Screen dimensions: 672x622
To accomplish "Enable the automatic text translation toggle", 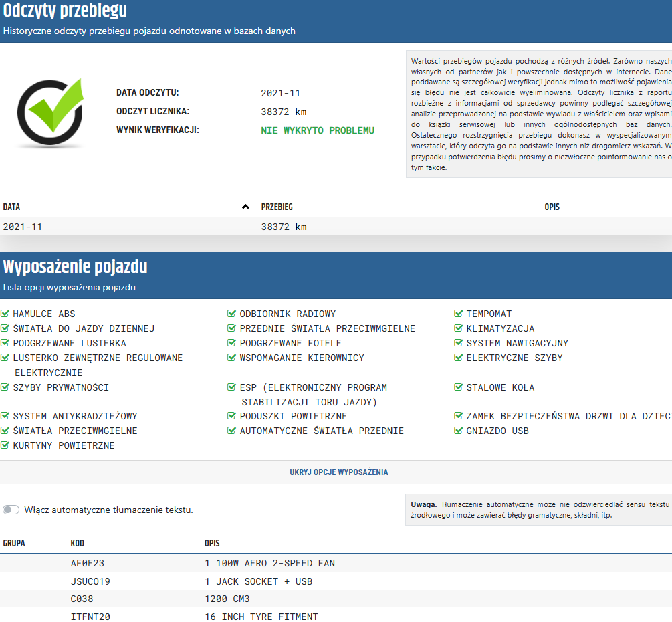I will (x=11, y=510).
